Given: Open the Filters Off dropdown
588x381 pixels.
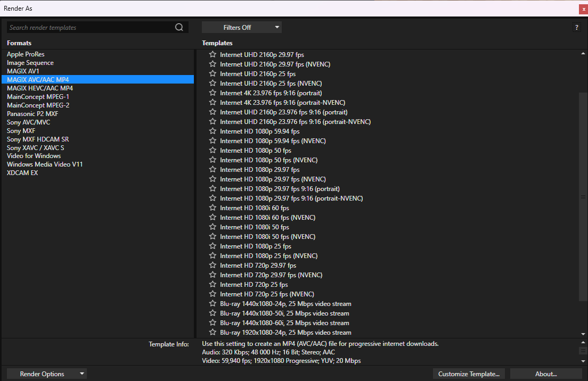Looking at the screenshot, I should (x=242, y=27).
